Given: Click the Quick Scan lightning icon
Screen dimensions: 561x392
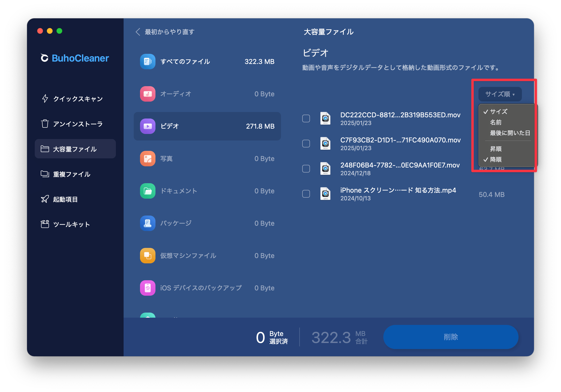Looking at the screenshot, I should coord(45,98).
